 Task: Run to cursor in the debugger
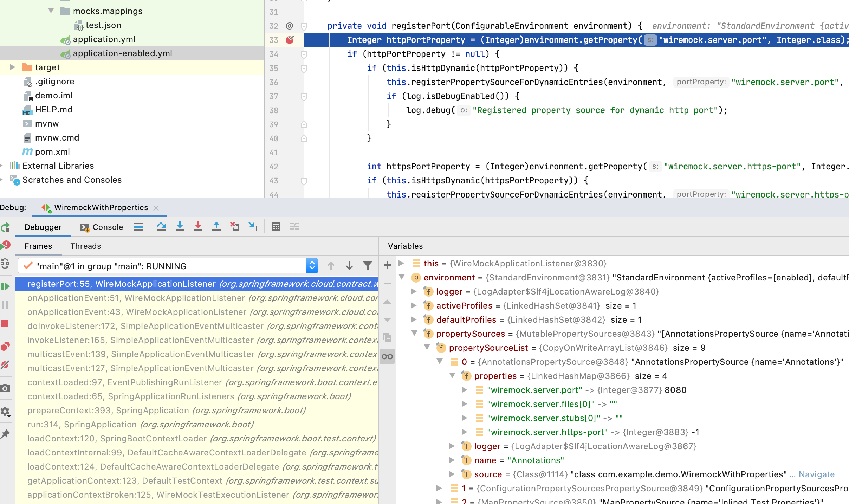253,226
